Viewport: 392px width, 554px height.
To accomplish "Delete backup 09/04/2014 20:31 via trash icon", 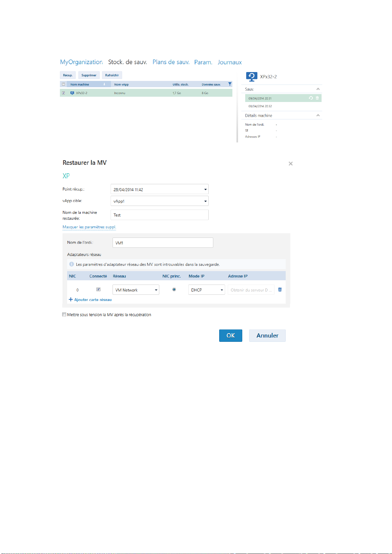I will 317,98.
